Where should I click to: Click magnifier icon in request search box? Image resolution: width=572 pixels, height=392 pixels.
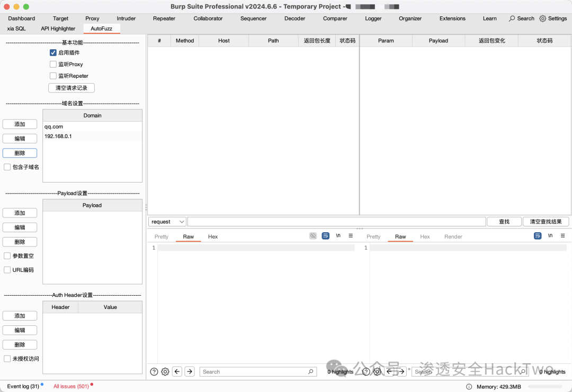pos(310,371)
